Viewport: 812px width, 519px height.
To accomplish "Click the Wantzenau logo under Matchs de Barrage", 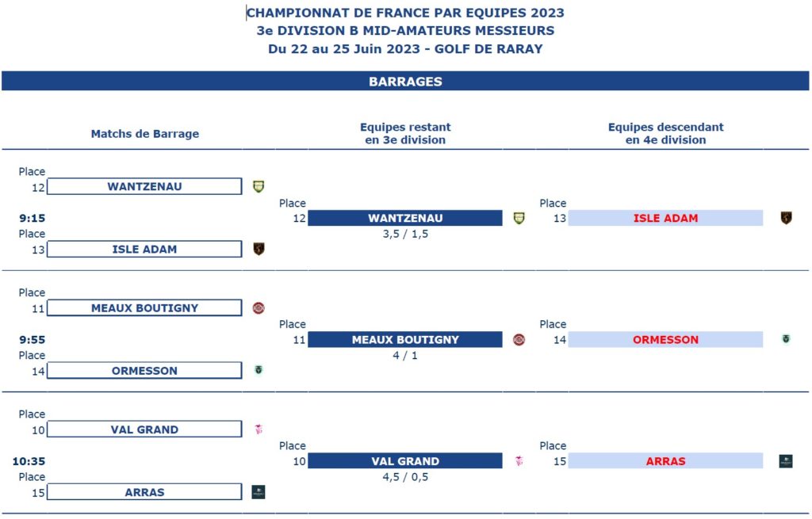I will click(x=259, y=187).
